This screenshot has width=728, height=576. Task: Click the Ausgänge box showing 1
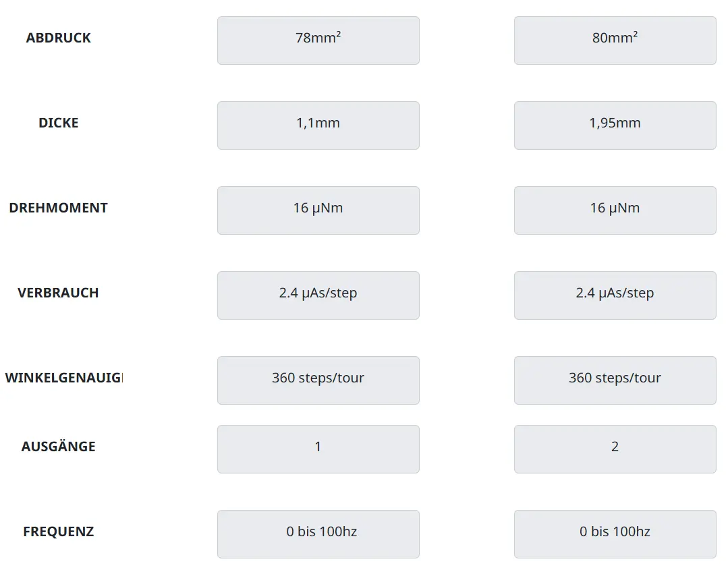[318, 449]
